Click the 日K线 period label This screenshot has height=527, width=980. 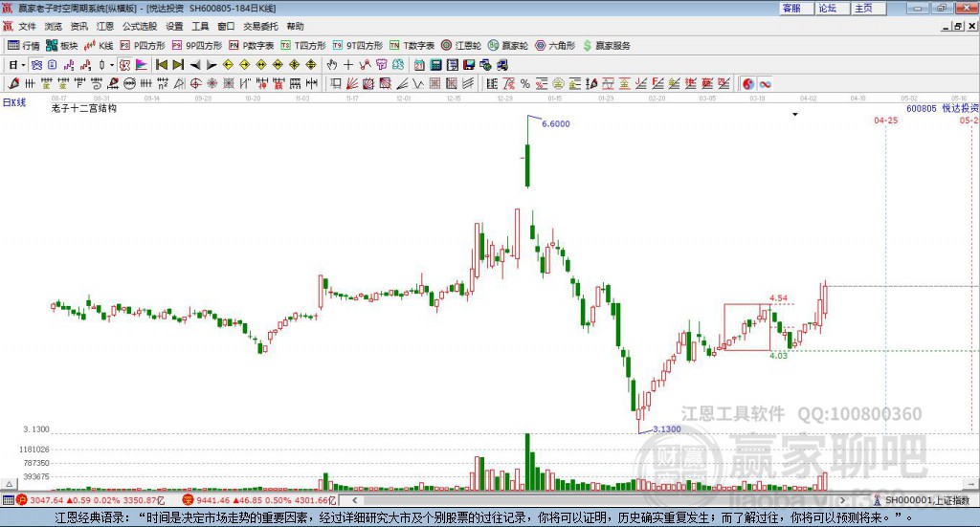[x=14, y=102]
